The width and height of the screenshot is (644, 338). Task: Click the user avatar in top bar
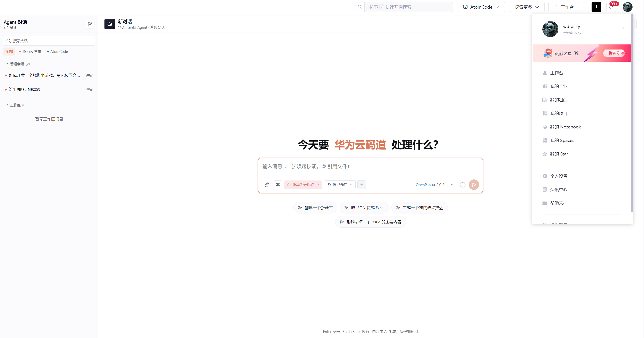627,7
